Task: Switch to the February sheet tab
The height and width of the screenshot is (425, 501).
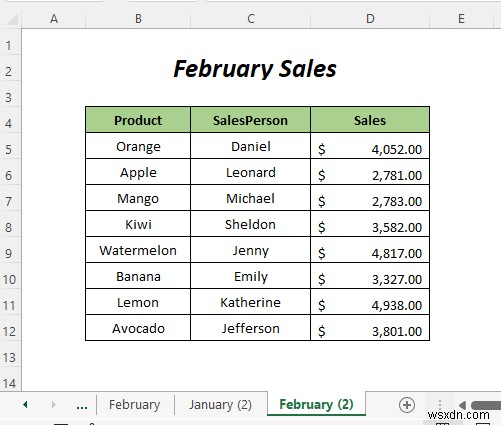Action: coord(135,405)
